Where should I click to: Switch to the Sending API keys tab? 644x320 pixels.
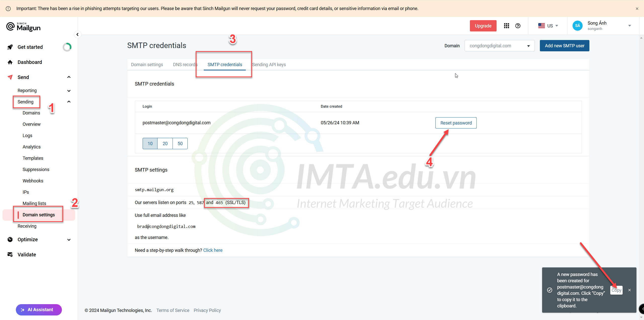click(x=269, y=65)
